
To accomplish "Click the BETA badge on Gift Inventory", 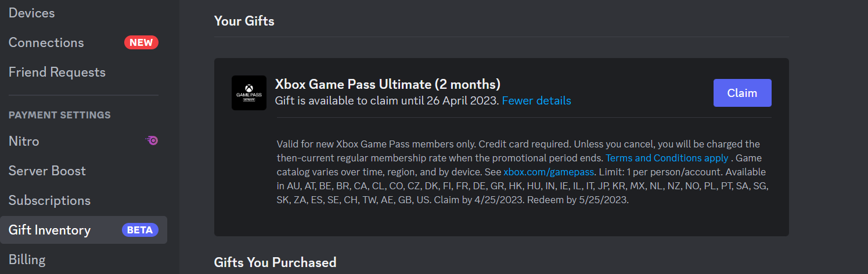I will click(140, 230).
